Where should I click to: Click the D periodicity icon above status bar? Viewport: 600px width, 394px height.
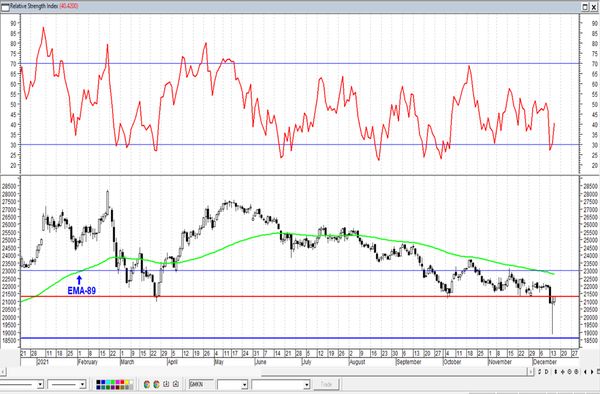pos(546,371)
